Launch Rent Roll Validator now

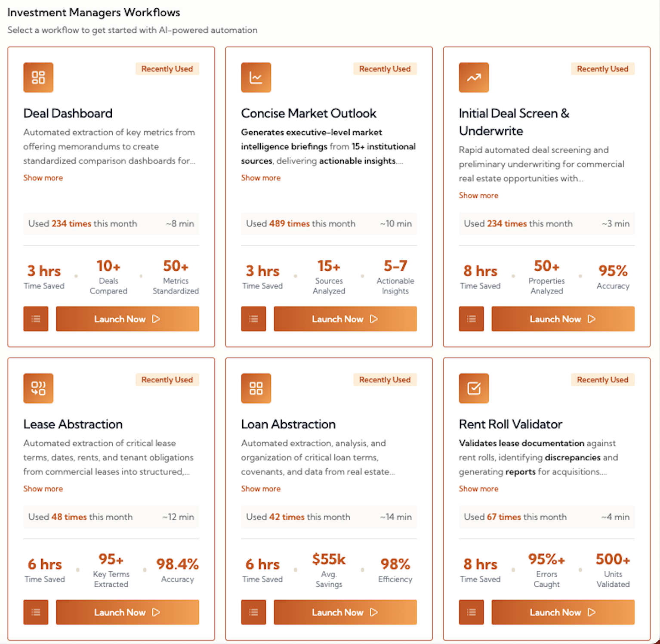pos(563,612)
